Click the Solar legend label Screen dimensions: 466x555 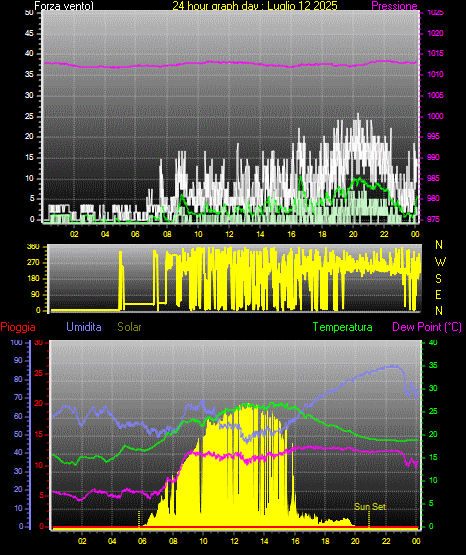[129, 327]
